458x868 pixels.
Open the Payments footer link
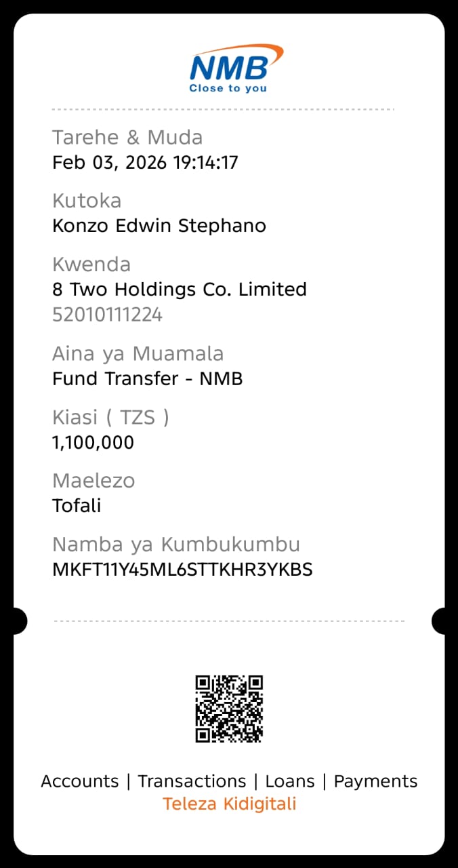[x=375, y=781]
